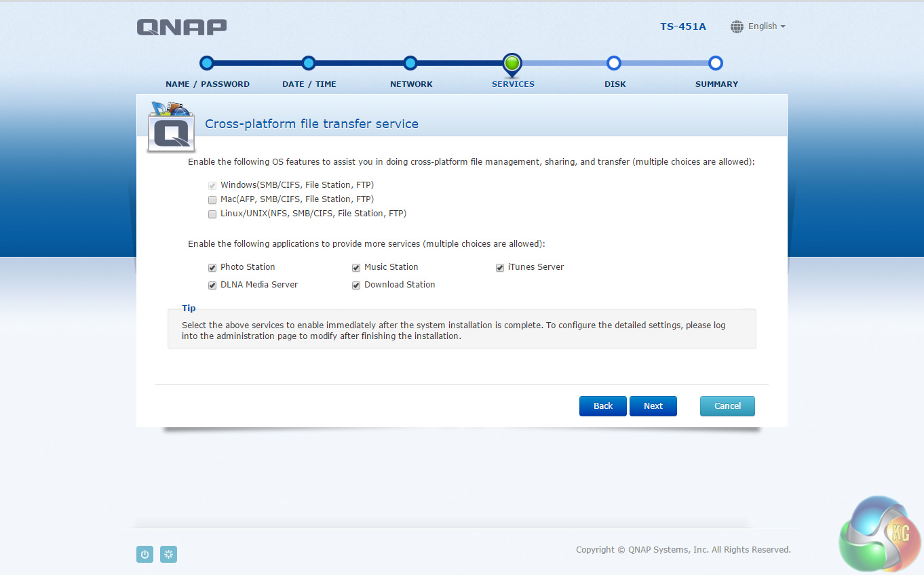The image size is (924, 575).
Task: Click the restart spinner icon
Action: (169, 555)
